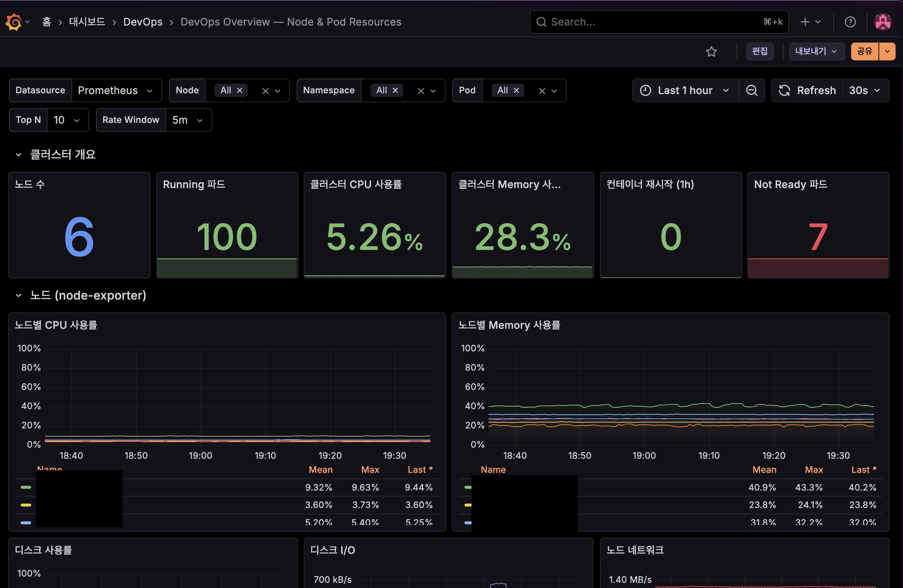The height and width of the screenshot is (588, 903).
Task: Click the Refresh button
Action: pyautogui.click(x=807, y=90)
